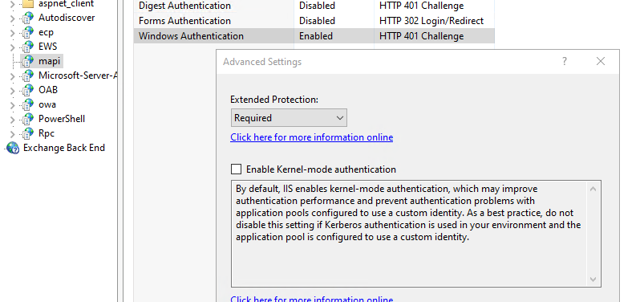Viewport: 644px width, 302px height.
Task: Expand the Microsoft-Server-A tree node
Action: (x=12, y=76)
